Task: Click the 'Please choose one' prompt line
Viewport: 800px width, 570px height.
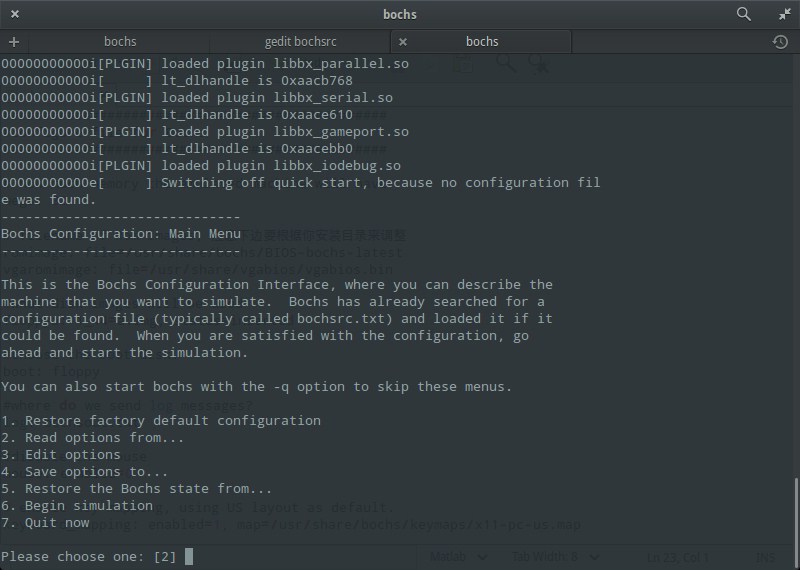Action: (90, 556)
